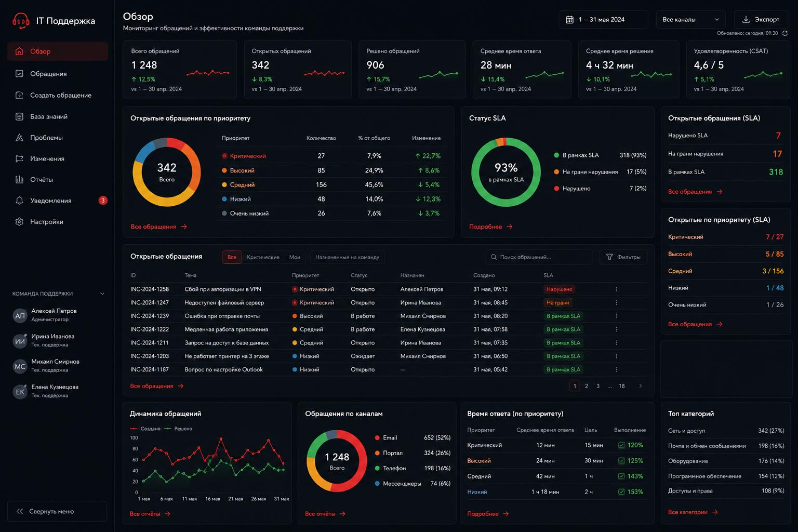The width and height of the screenshot is (798, 532).
Task: Click the Фильтры funnel button
Action: (x=623, y=257)
